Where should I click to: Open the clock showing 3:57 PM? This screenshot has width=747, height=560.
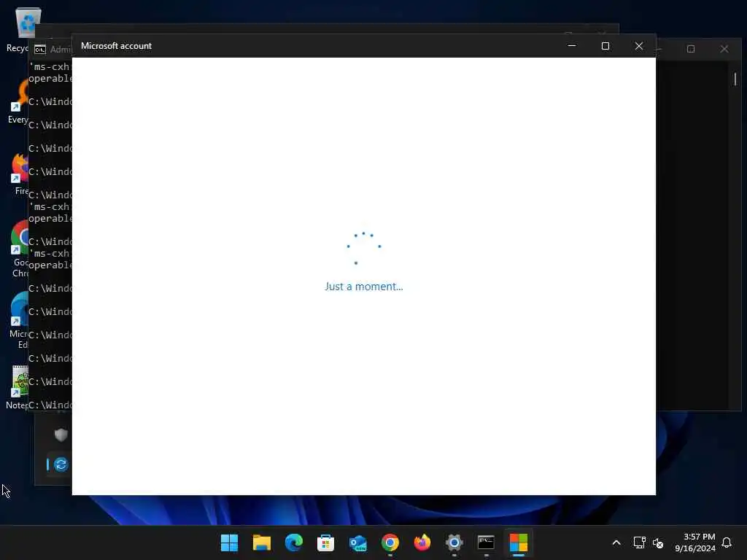click(695, 542)
